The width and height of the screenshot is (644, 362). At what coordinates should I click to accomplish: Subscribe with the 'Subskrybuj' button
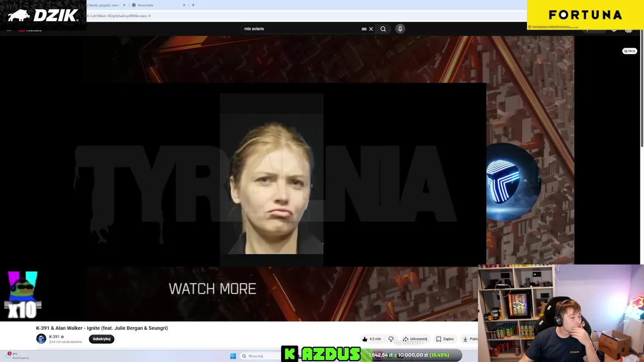click(101, 339)
